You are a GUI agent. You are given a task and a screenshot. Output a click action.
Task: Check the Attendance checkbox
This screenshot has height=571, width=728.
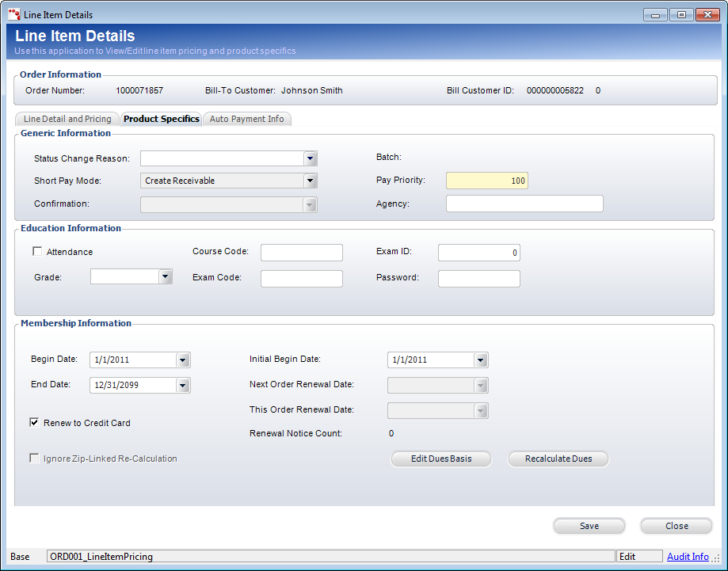tap(36, 252)
